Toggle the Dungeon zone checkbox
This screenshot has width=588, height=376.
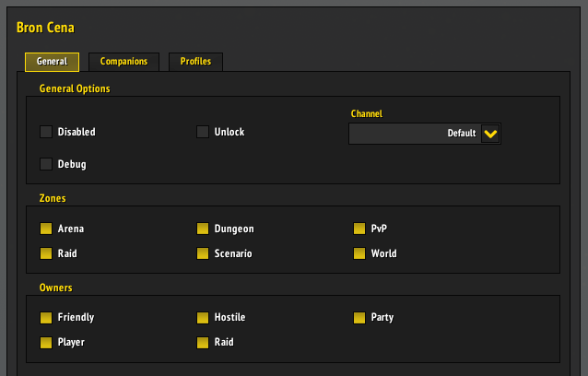(x=203, y=229)
